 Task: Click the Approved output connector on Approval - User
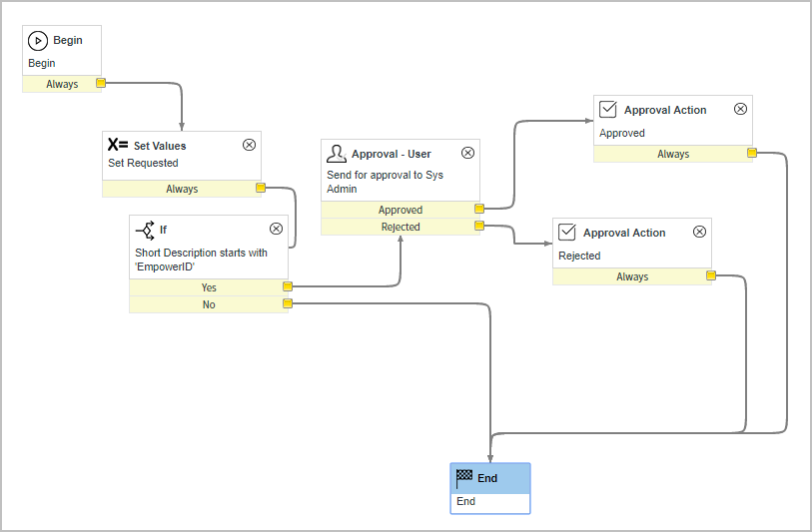point(479,210)
